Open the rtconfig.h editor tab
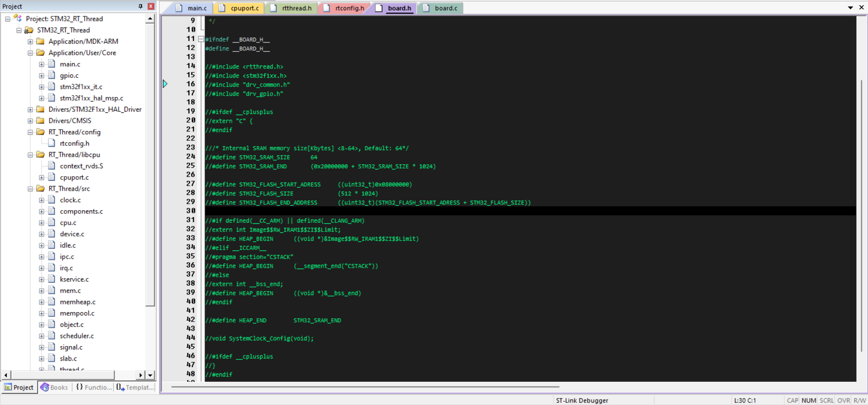Viewport: 868px width, 405px height. tap(344, 8)
